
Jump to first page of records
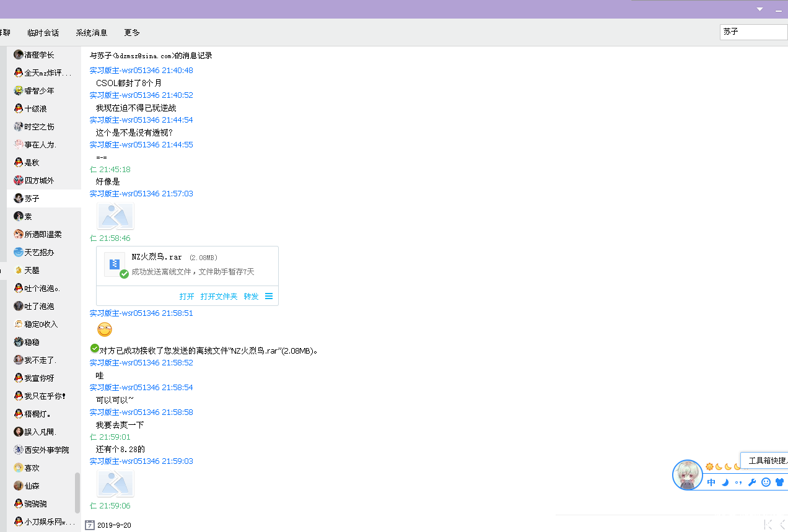768,525
